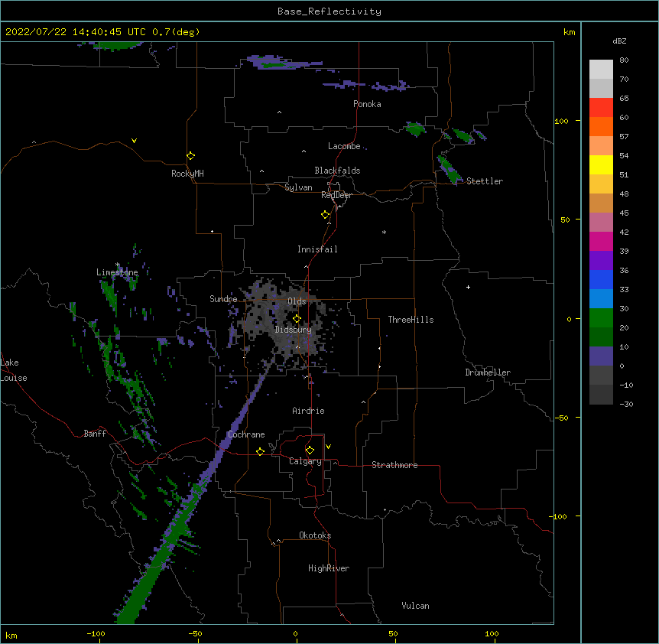The image size is (659, 644).
Task: Select the Cochrane city label
Action: pos(246,434)
